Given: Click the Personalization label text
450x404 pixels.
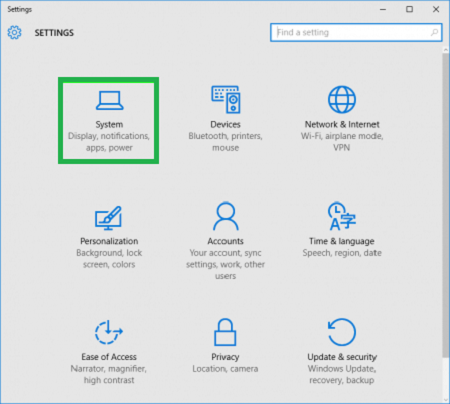Looking at the screenshot, I should coord(109,241).
